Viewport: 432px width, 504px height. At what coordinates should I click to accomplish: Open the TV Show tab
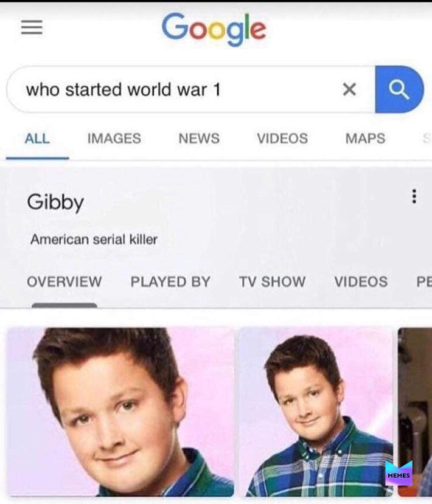(272, 282)
